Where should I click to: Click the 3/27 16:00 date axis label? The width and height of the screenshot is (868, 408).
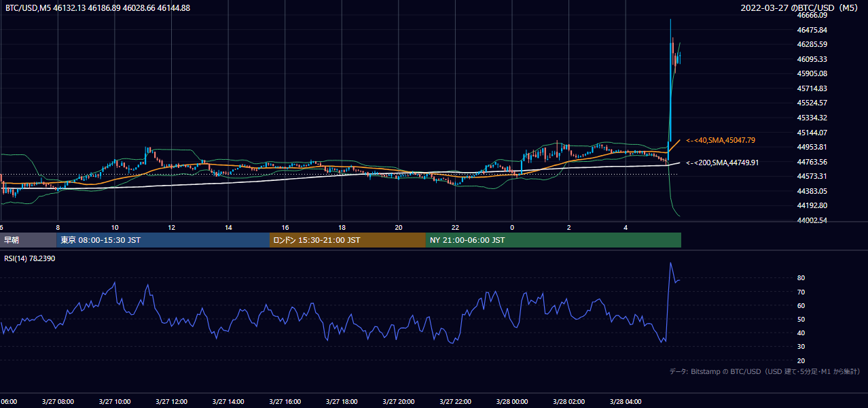tap(285, 402)
